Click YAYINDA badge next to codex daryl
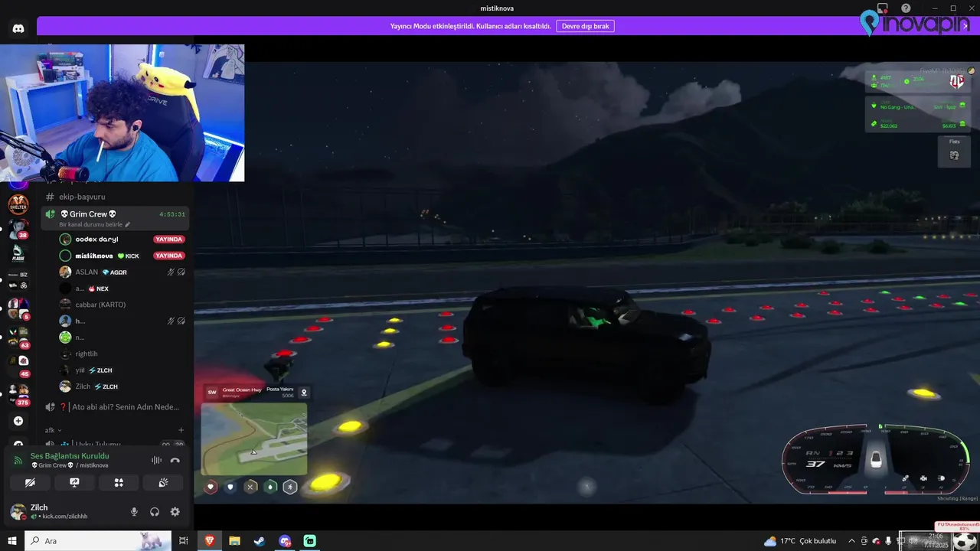 [168, 240]
